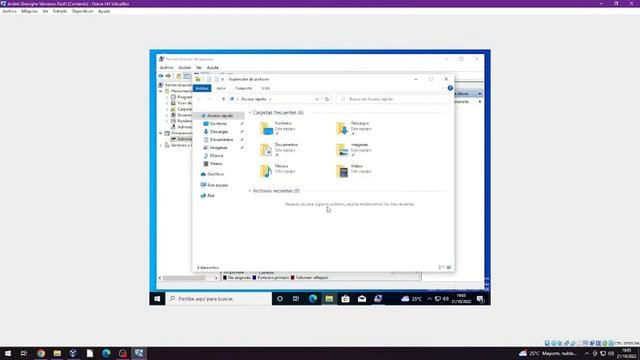This screenshot has height=360, width=640.
Task: Open the address bar history dropdown
Action: click(317, 99)
